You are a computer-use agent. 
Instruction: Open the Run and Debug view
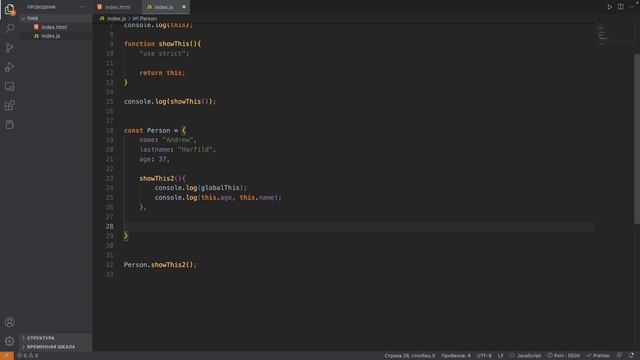coord(9,67)
